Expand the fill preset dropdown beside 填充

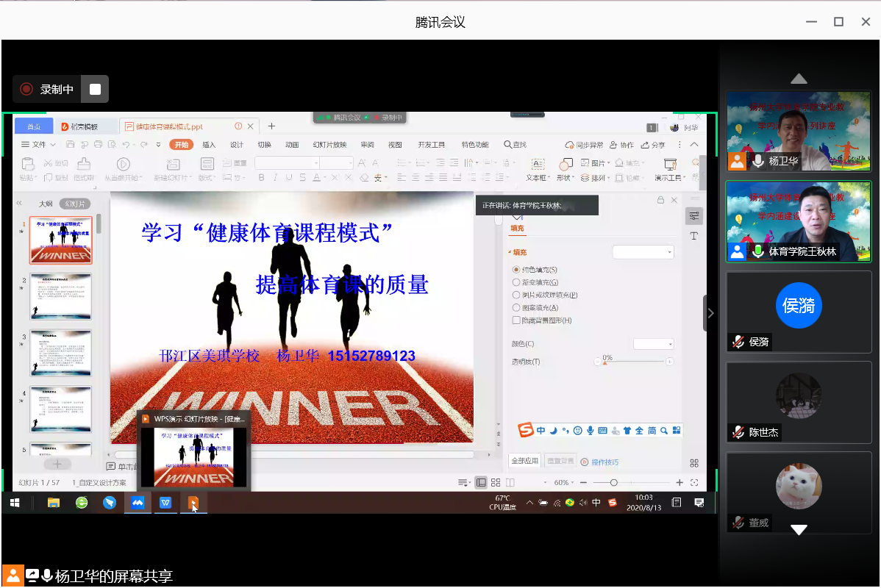643,252
